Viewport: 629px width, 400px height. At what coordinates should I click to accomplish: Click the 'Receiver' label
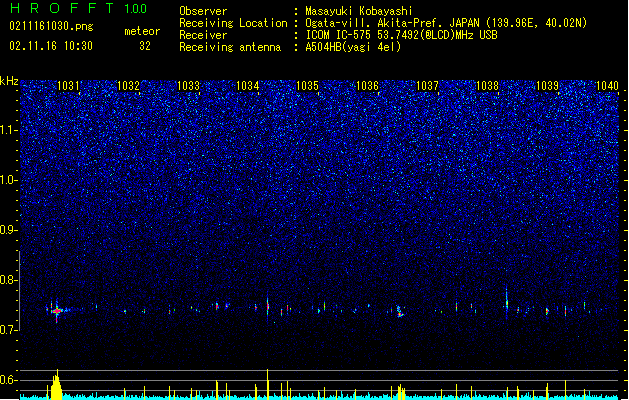point(203,35)
